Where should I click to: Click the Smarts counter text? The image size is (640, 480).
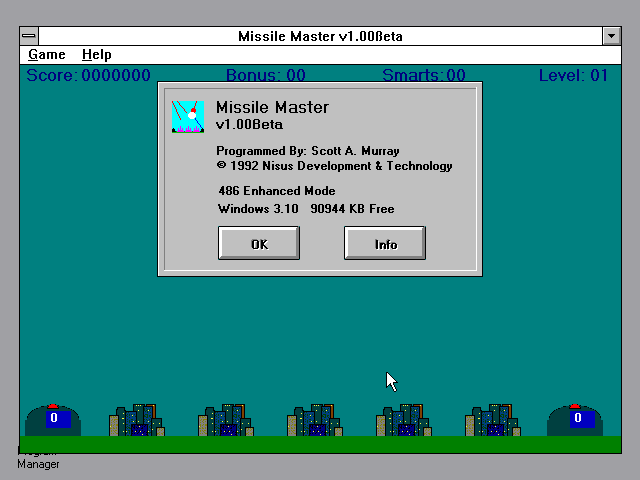coord(424,75)
